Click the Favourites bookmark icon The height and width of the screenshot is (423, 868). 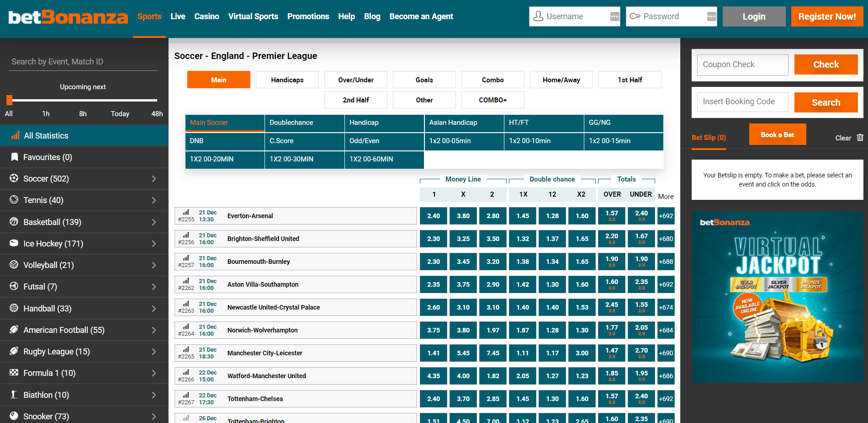tap(14, 157)
